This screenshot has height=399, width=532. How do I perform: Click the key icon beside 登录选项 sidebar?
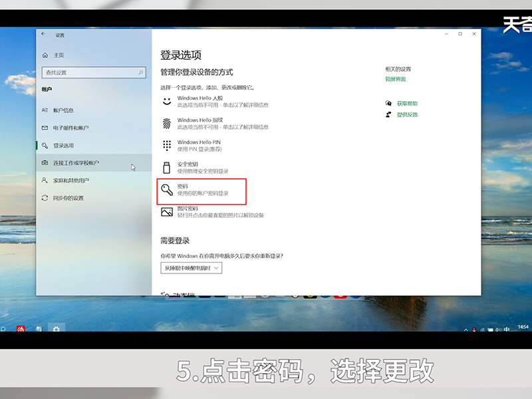point(45,146)
